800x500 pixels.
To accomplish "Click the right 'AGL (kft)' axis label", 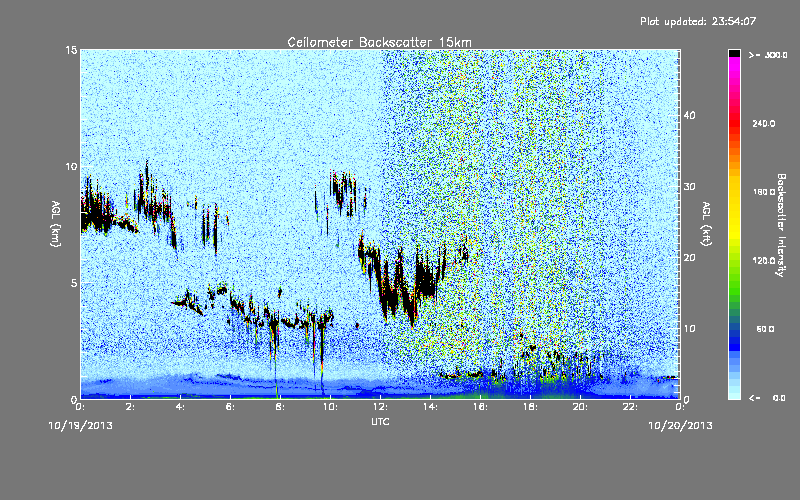I will pos(706,223).
